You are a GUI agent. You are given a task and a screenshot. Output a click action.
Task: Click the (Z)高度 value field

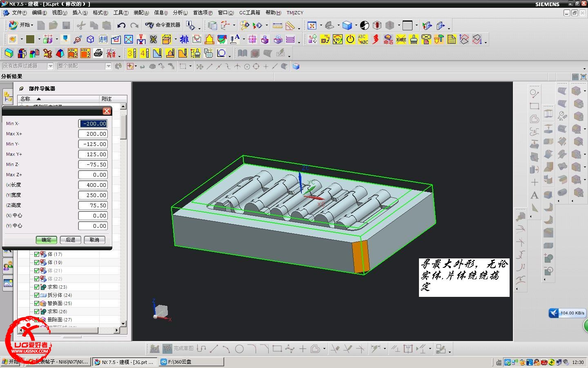click(93, 205)
